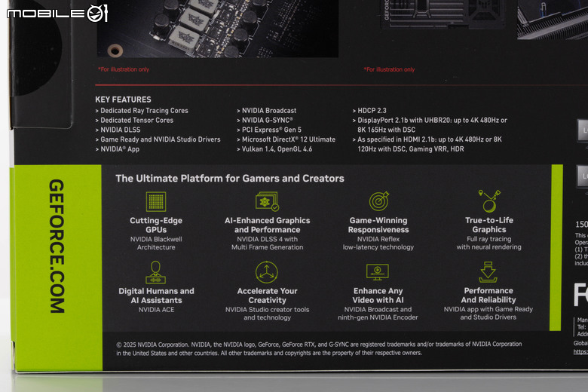This screenshot has height=392, width=588.
Task: Click 'Full ray tracing with neural rendering' text
Action: click(x=488, y=243)
